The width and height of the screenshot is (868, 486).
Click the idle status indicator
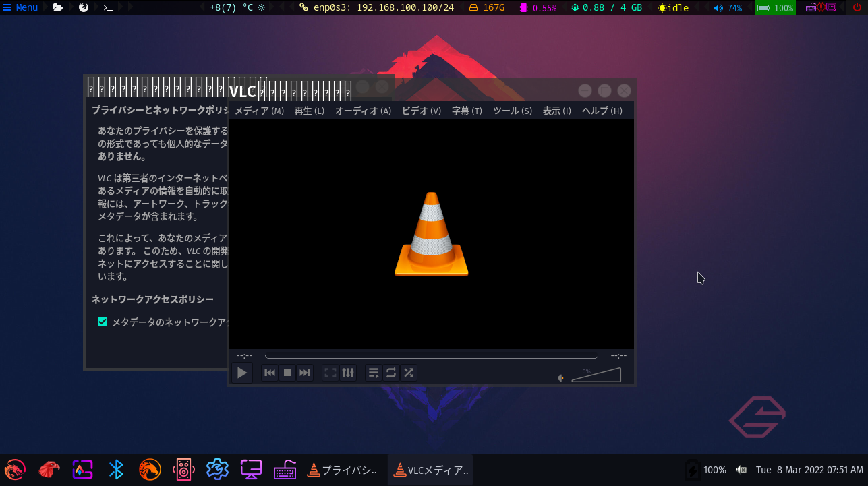point(673,7)
